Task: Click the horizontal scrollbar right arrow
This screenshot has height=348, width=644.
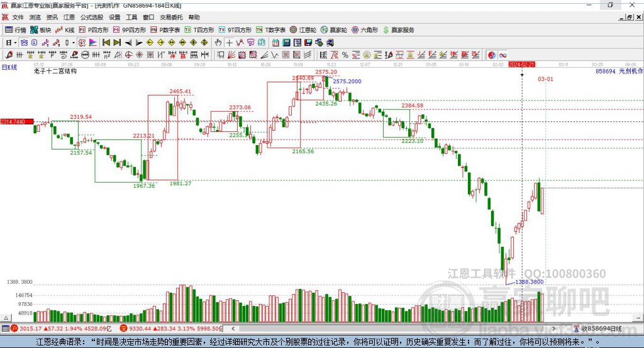Action: 553,329
